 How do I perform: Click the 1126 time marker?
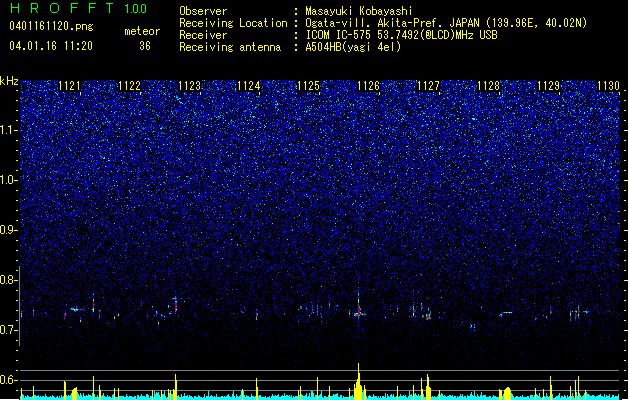click(368, 86)
